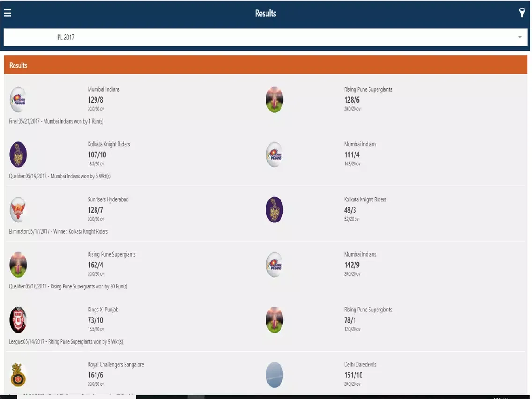Click the 14.3/20 ov overs text
Image resolution: width=532 pixels, height=399 pixels.
(352, 164)
